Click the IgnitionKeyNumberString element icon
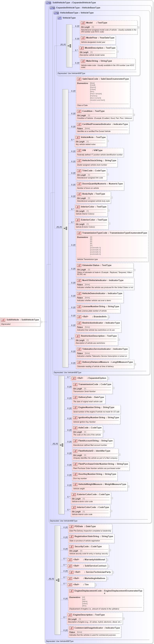 tap(75, 417)
